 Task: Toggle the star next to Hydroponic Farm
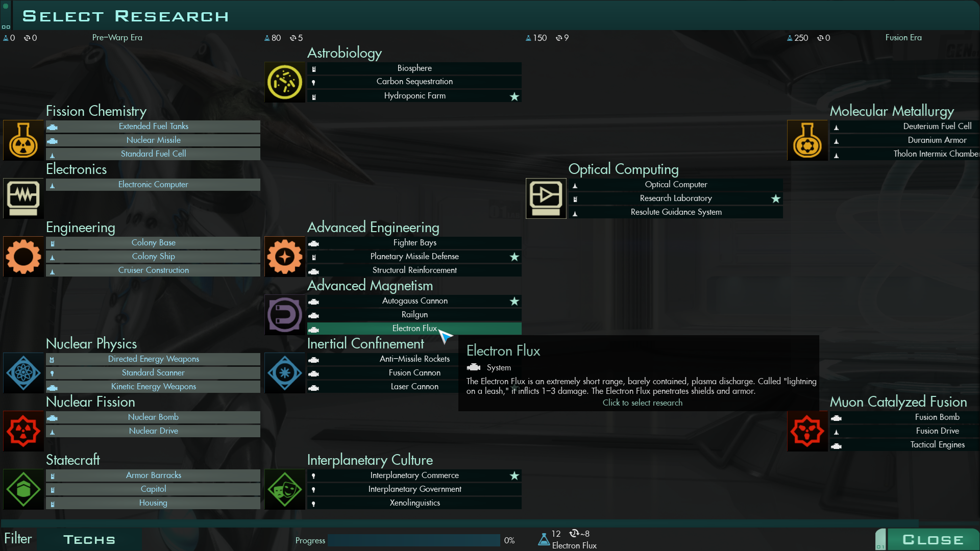[x=514, y=96]
